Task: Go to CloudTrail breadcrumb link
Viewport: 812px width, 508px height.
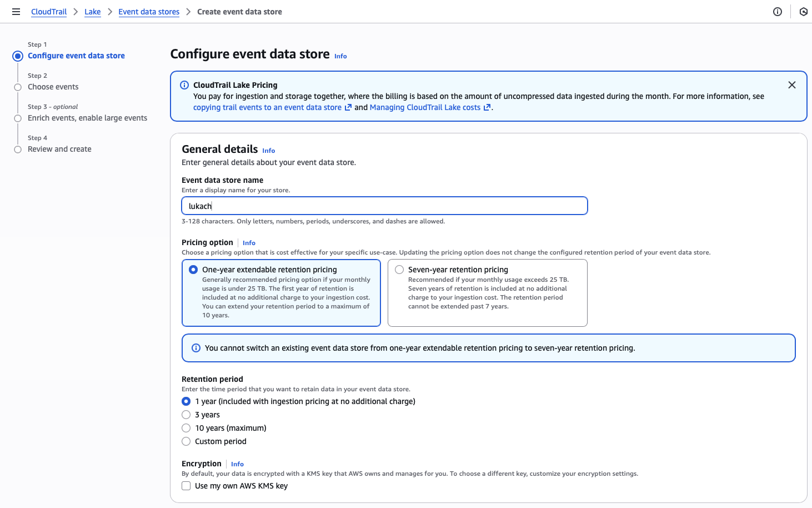Action: pyautogui.click(x=49, y=12)
